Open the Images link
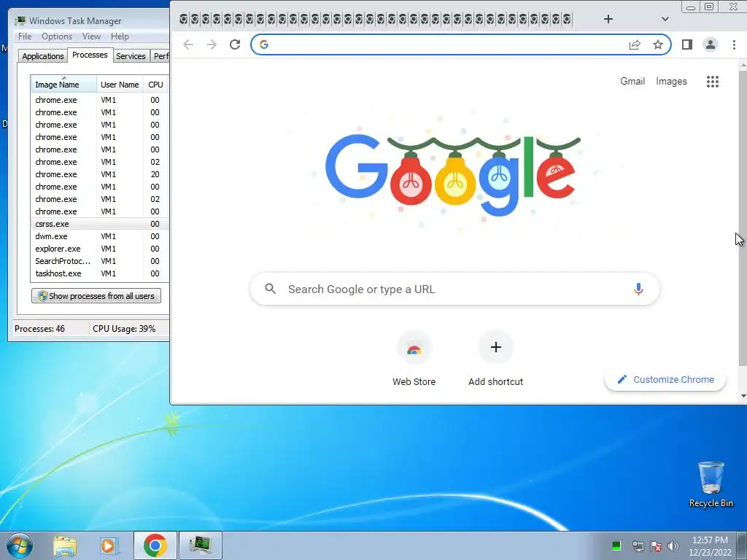This screenshot has width=747, height=560. click(x=671, y=82)
